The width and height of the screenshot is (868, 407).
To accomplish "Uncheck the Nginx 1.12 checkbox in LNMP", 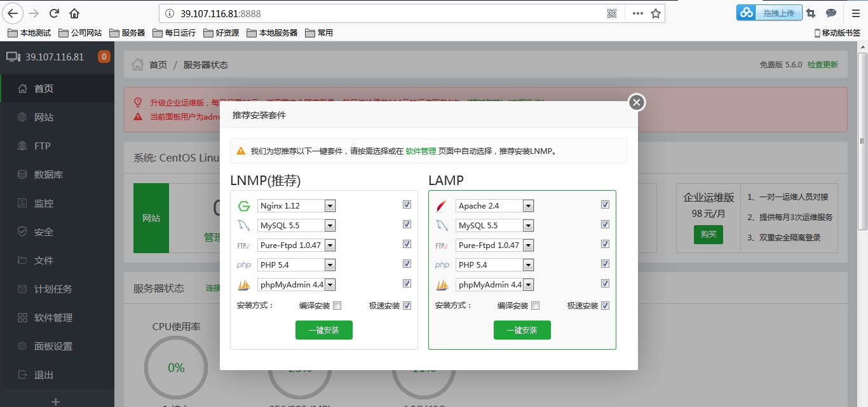I will point(407,205).
